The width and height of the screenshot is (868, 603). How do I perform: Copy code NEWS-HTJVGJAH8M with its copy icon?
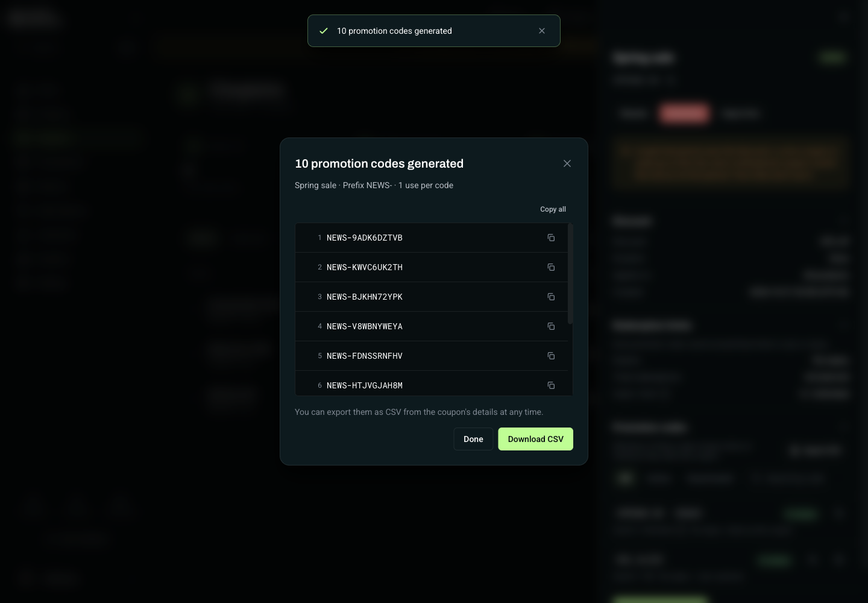click(x=551, y=385)
